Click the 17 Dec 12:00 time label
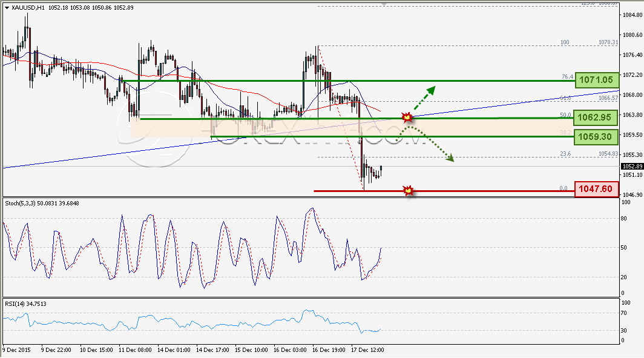Screen dimensions: 644x358 tap(367, 350)
